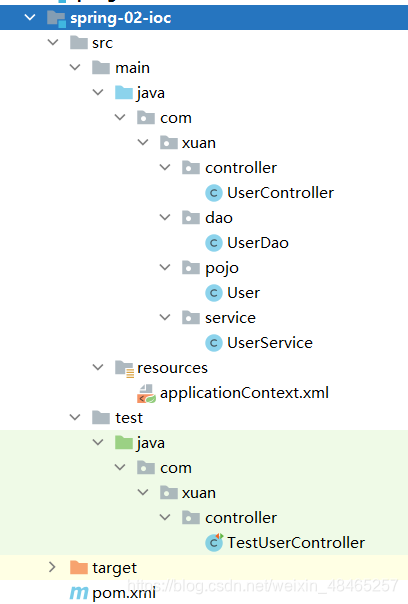Image resolution: width=408 pixels, height=604 pixels.
Task: Click the dao package icon
Action: (x=191, y=218)
